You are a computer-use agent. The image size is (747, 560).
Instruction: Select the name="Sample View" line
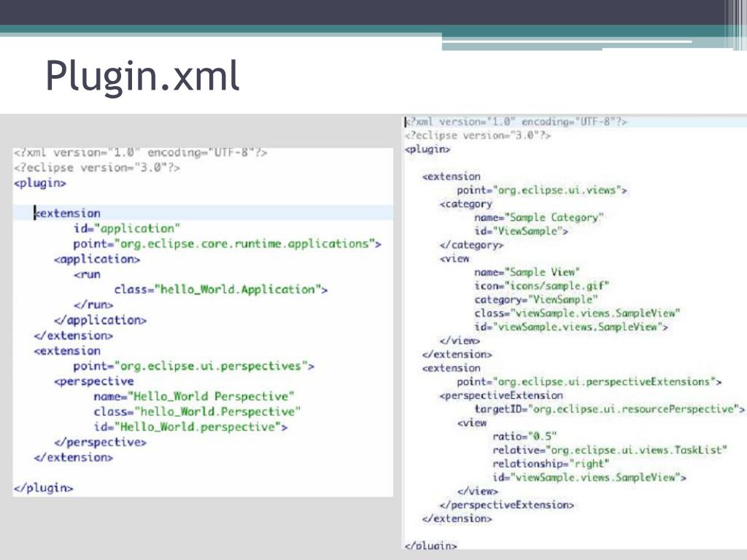click(527, 273)
